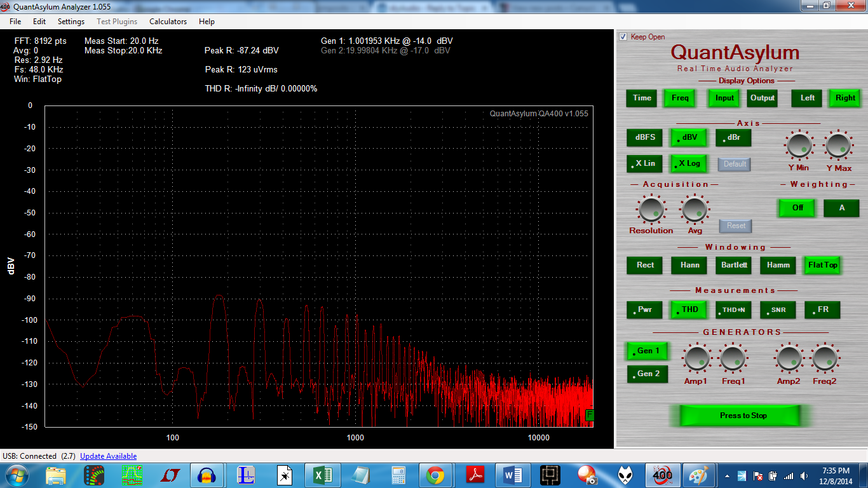Click the Avg knob

pyautogui.click(x=694, y=210)
